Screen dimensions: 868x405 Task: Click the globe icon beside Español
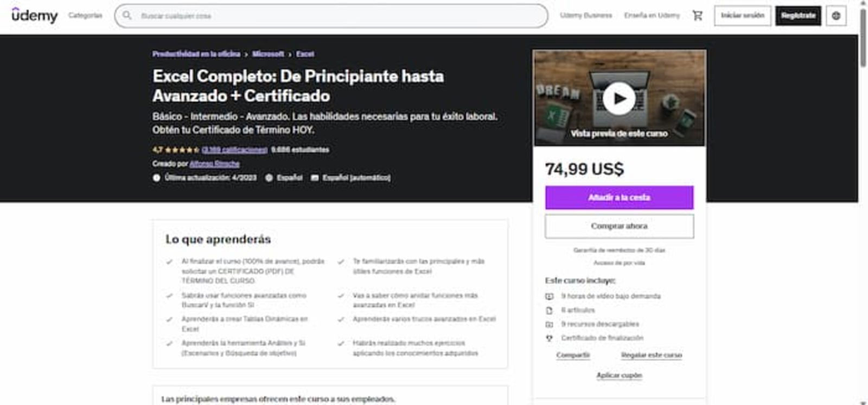click(269, 178)
